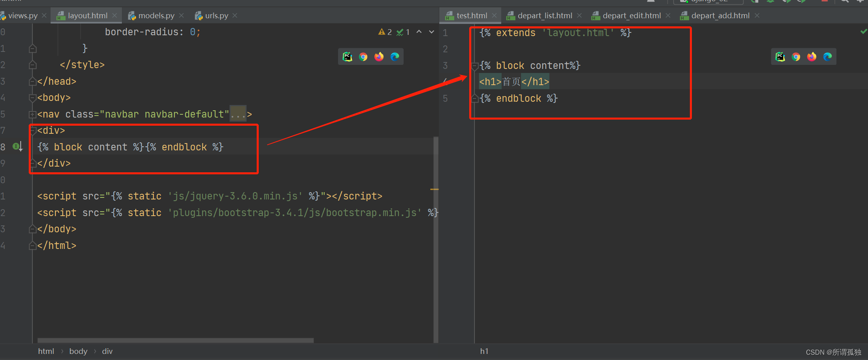868x360 pixels.
Task: Click the 'border-radius: 0;' line
Action: (153, 32)
